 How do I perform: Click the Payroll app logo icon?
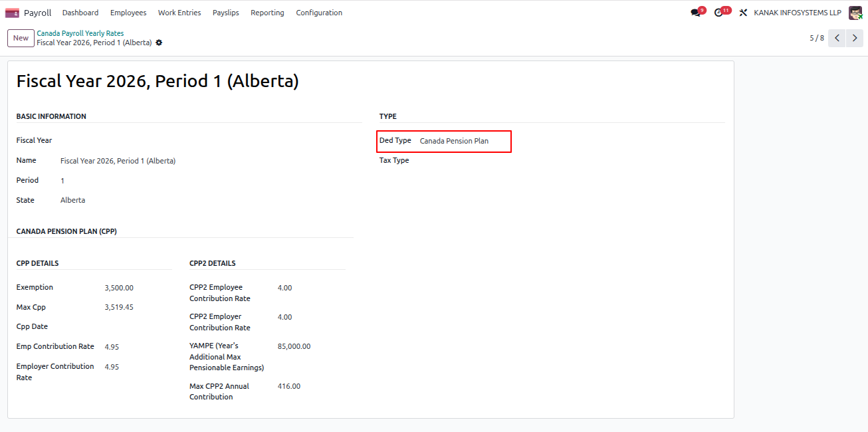12,13
